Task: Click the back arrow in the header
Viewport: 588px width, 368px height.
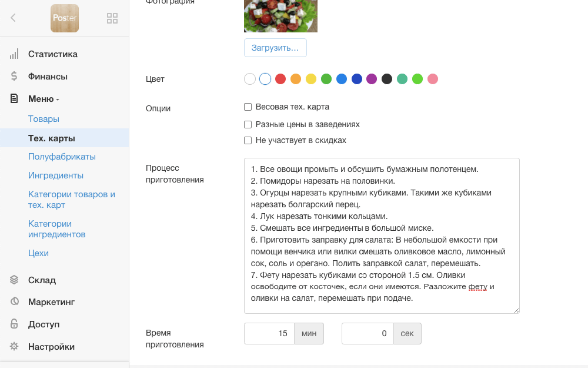Action: pyautogui.click(x=13, y=18)
